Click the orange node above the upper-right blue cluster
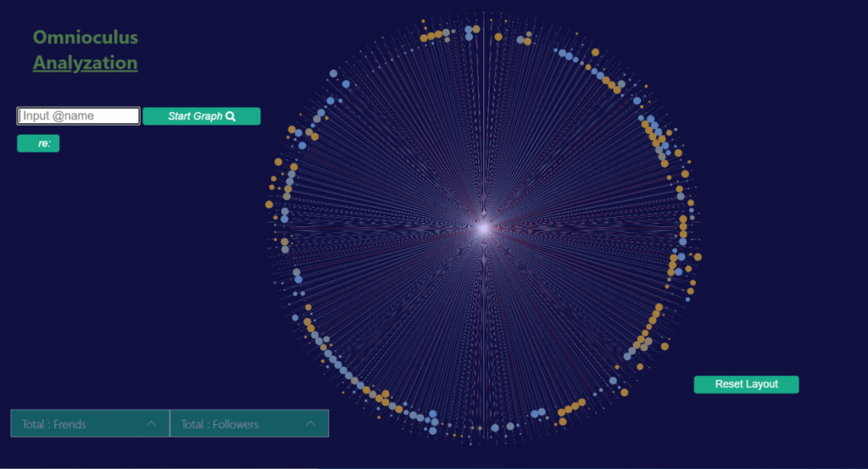Screen dimensions: 868x469 click(x=595, y=52)
